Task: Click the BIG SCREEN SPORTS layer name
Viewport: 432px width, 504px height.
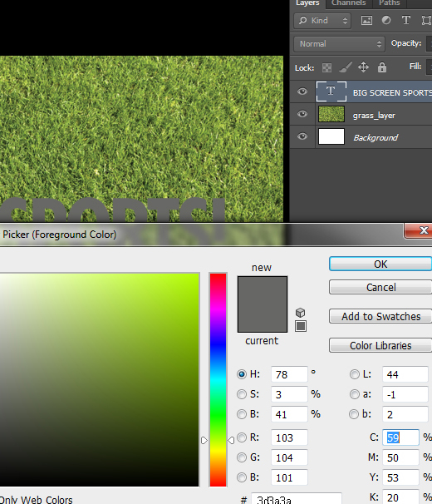Action: pos(392,92)
